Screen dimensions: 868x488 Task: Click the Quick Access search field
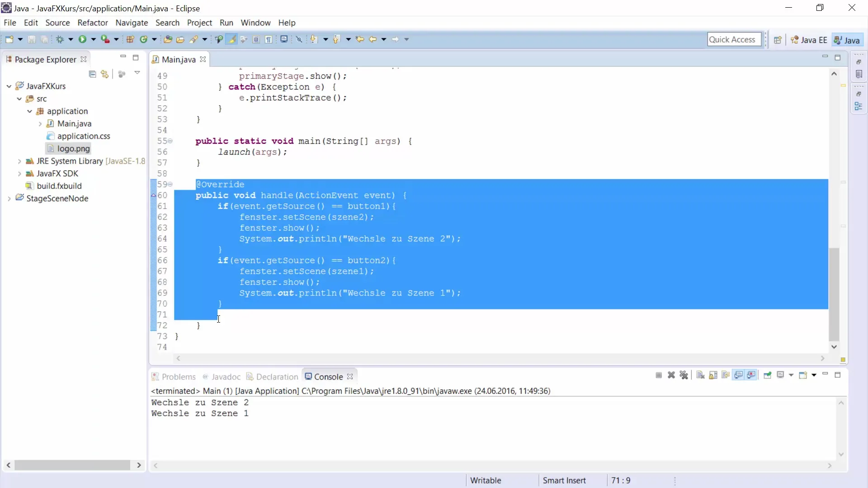(734, 40)
